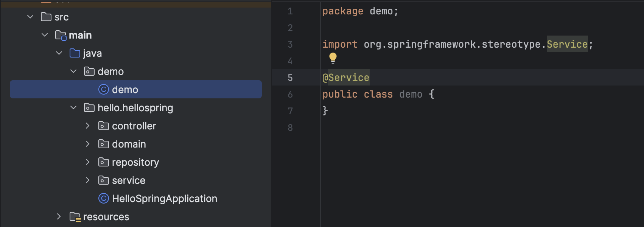Click the demo class file icon
Image resolution: width=644 pixels, height=227 pixels.
(x=103, y=89)
